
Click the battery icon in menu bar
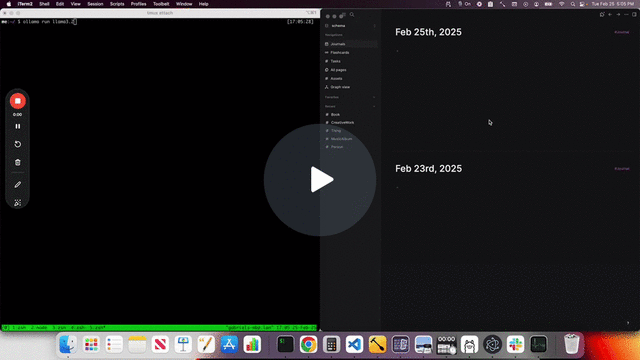(x=549, y=4)
